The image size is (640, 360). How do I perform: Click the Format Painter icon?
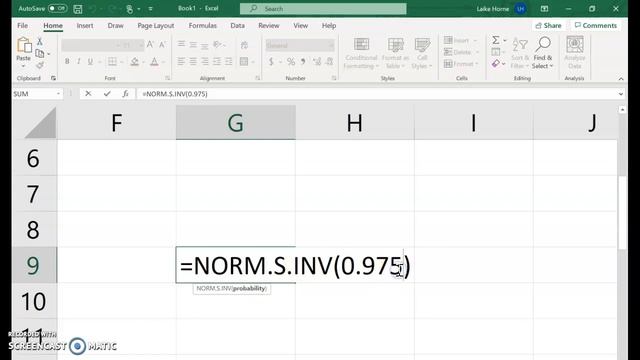point(40,65)
